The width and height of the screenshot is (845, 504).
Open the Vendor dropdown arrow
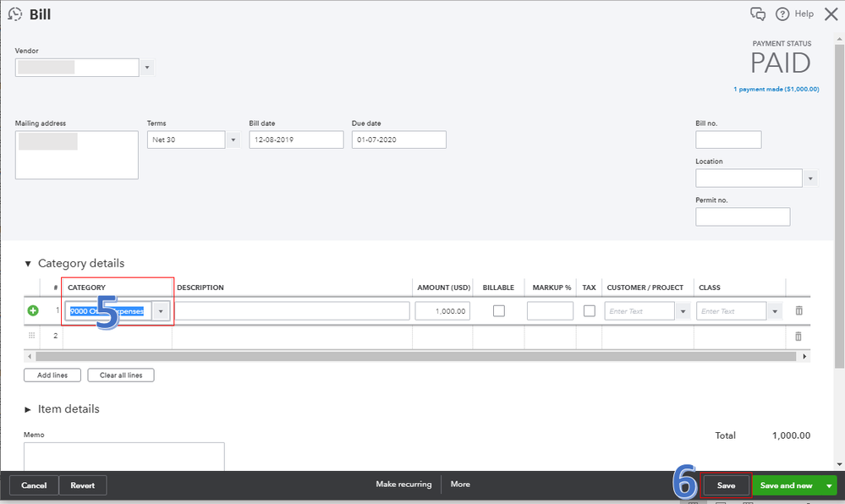pos(147,68)
